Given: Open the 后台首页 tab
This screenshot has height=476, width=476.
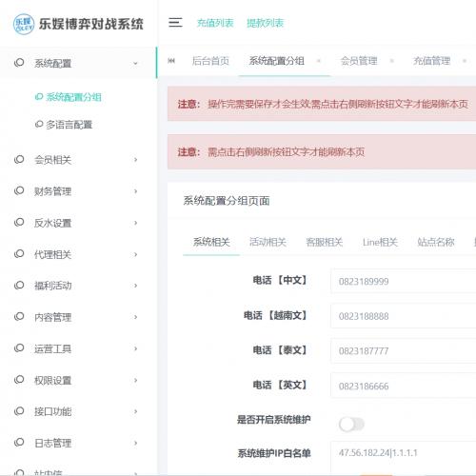Looking at the screenshot, I should [210, 61].
